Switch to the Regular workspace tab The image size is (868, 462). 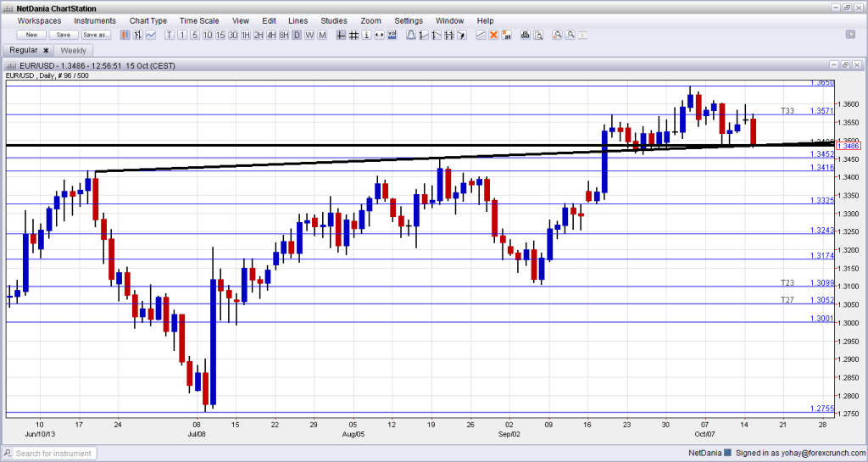click(x=28, y=50)
